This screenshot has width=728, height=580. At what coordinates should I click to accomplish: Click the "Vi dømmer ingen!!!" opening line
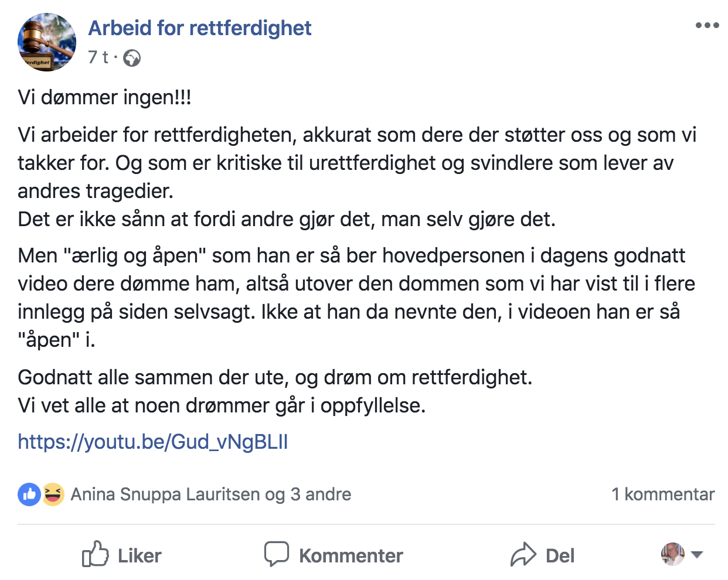pos(105,97)
